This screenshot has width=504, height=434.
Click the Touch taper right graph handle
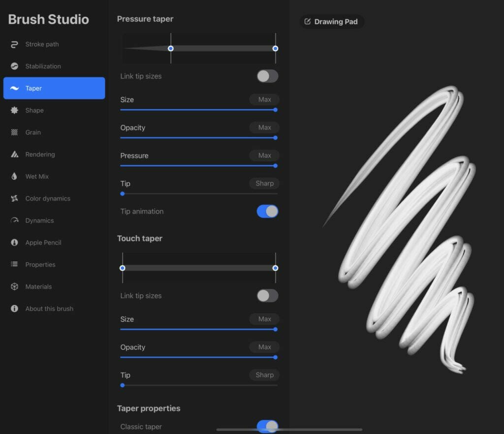(x=276, y=268)
